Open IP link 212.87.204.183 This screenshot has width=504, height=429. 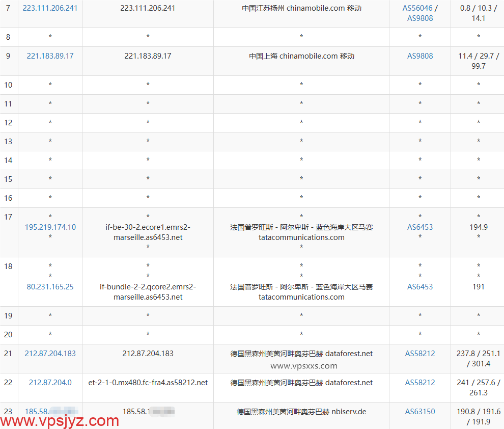pyautogui.click(x=50, y=354)
